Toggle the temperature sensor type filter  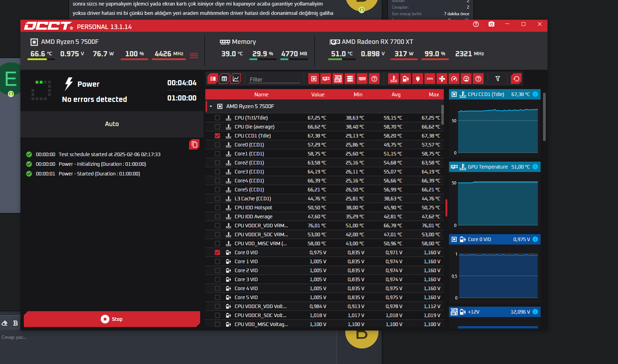[394, 79]
